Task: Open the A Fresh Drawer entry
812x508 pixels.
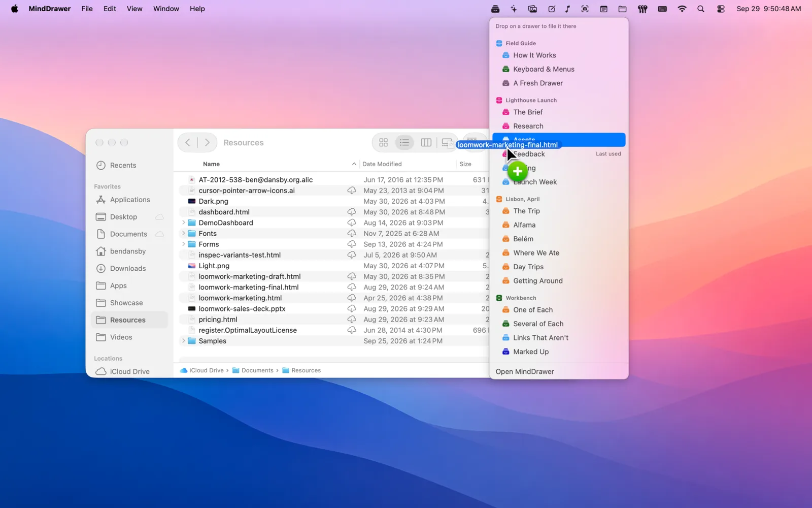Action: click(x=559, y=83)
